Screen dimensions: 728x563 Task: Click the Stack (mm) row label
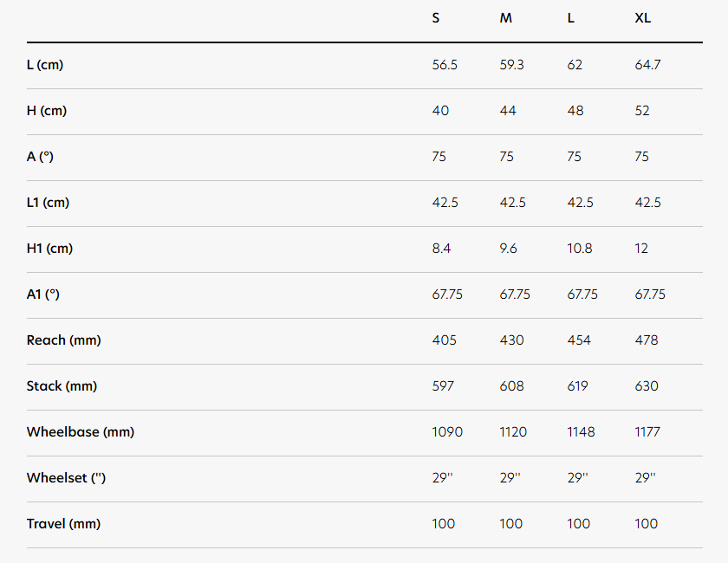point(62,386)
